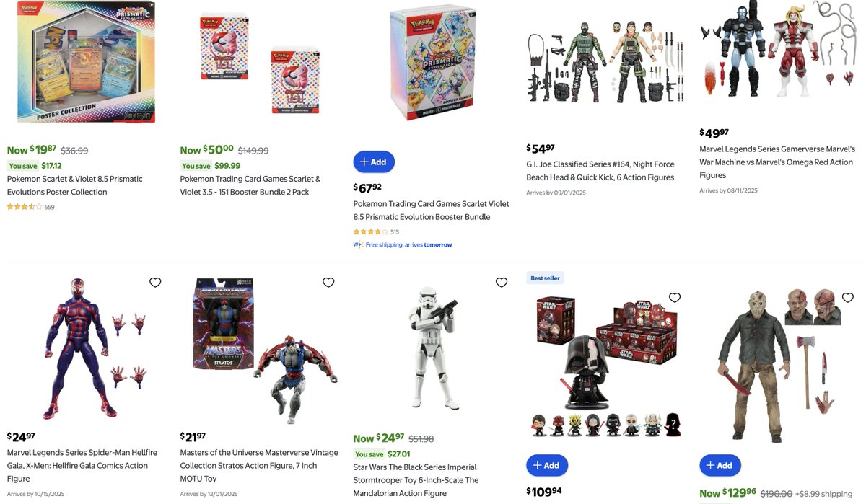Favorite the Masterverse Stratos figure with the heart icon
The height and width of the screenshot is (504, 866).
328,283
